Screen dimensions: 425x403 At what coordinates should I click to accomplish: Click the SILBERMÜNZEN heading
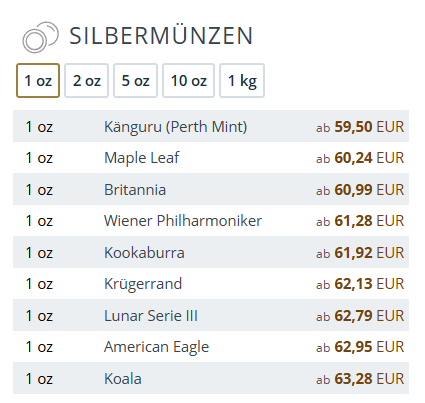pyautogui.click(x=161, y=36)
